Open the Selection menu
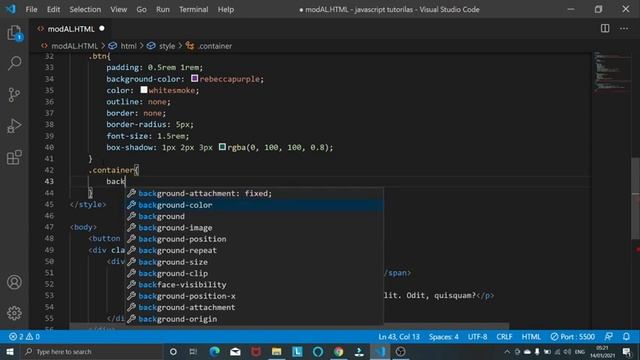 [x=85, y=9]
